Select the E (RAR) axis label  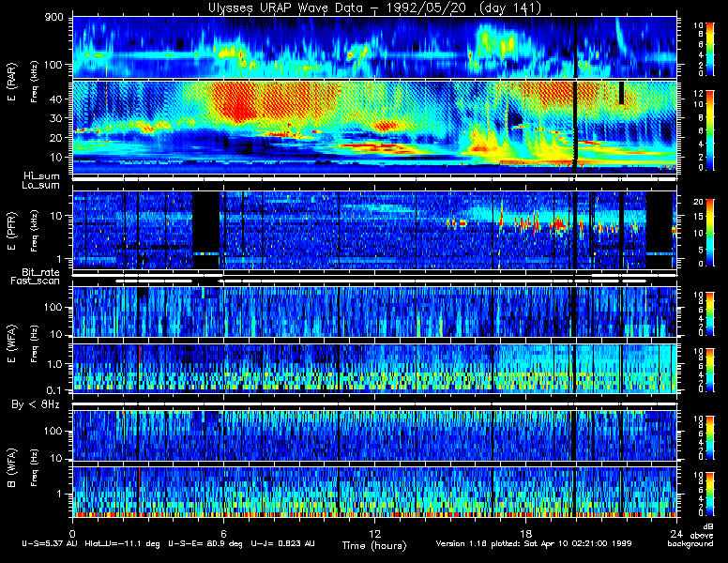11,82
